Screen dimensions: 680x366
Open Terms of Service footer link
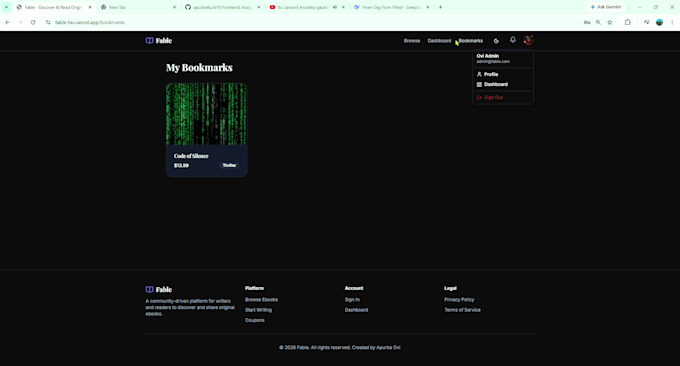coord(462,310)
